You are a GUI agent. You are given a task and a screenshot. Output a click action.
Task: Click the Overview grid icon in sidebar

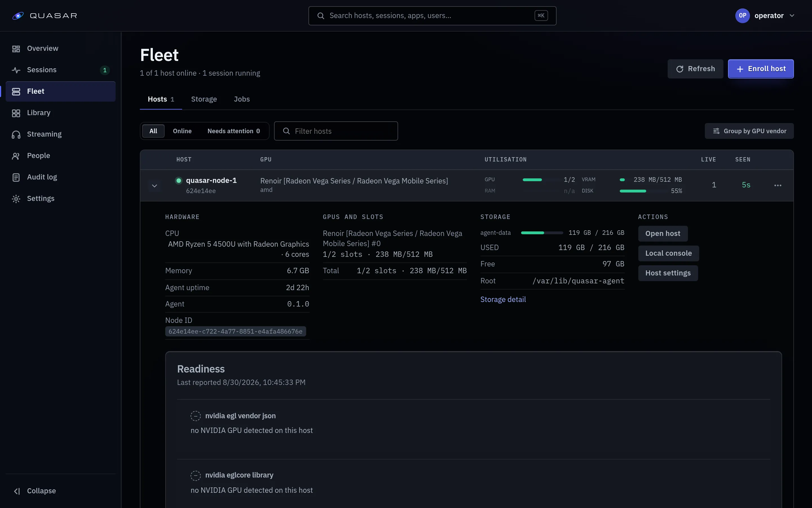coord(16,49)
